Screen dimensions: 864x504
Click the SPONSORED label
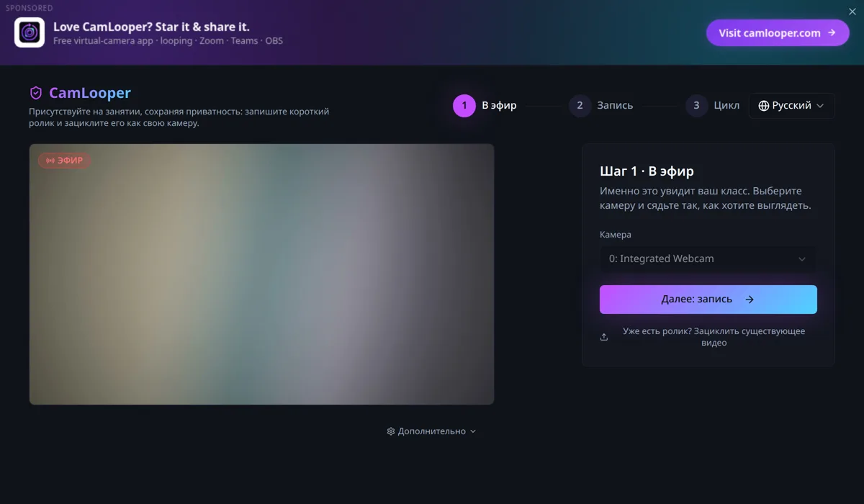pyautogui.click(x=30, y=8)
